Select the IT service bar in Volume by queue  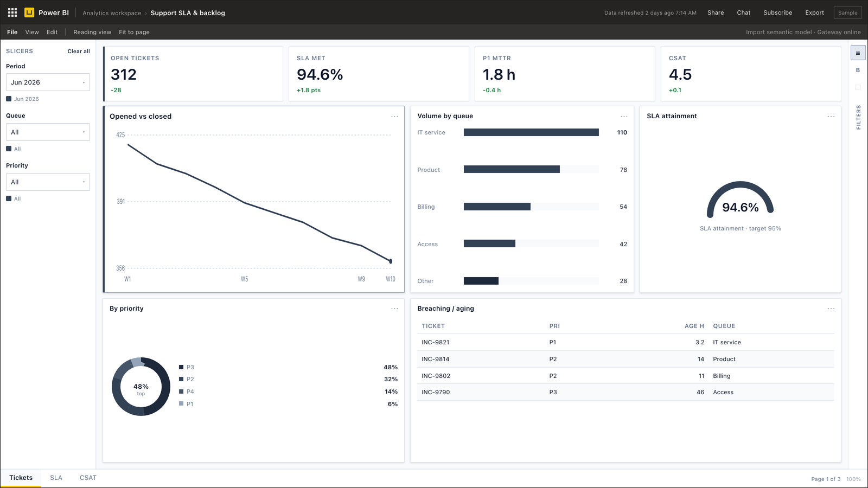[531, 132]
